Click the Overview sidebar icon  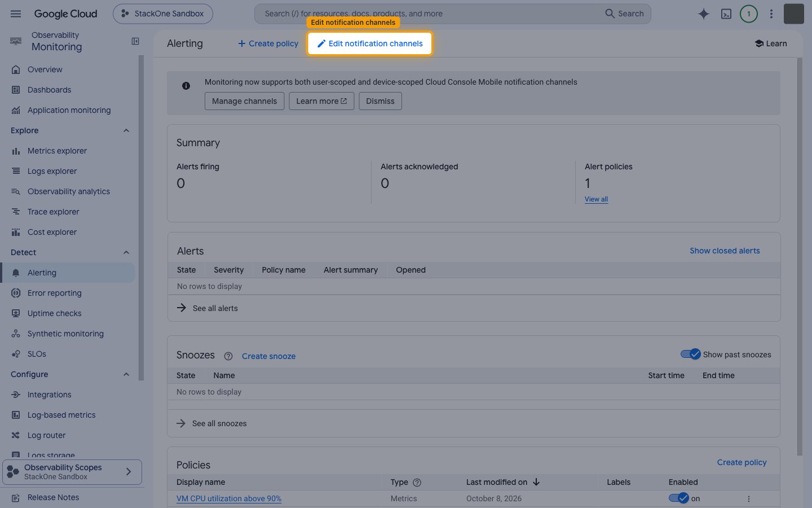click(16, 69)
